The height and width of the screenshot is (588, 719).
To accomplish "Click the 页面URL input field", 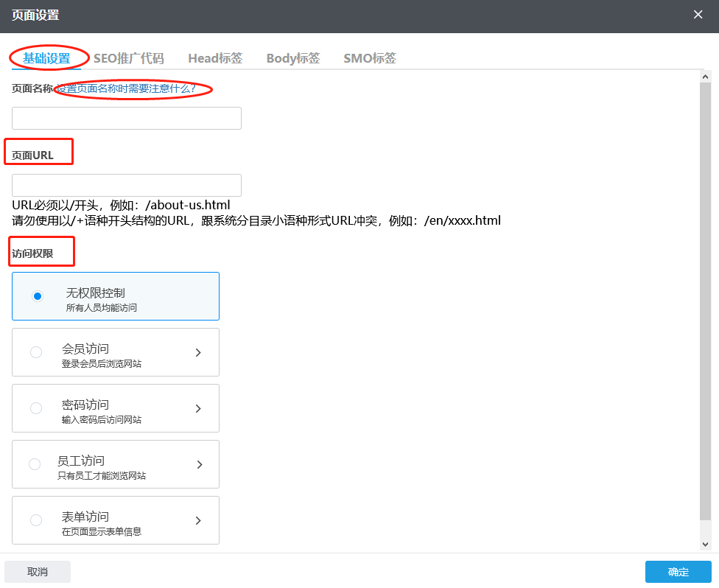I will click(126, 185).
